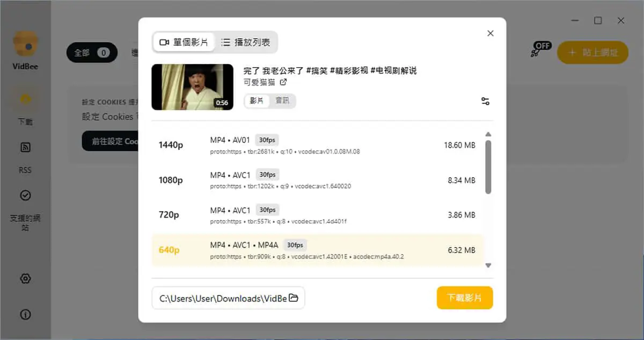The width and height of the screenshot is (644, 340).
Task: Select the 1080p AVC1 quality option
Action: pos(318,180)
